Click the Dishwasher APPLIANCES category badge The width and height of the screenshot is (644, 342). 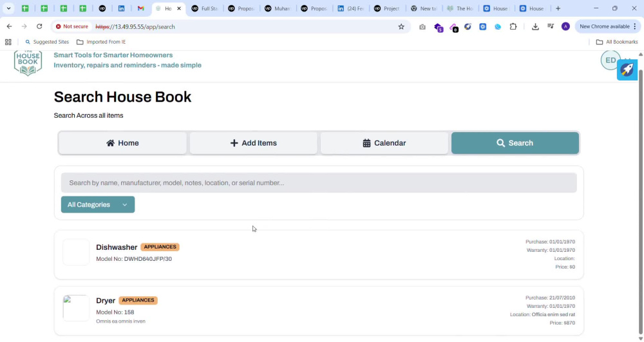tap(160, 247)
